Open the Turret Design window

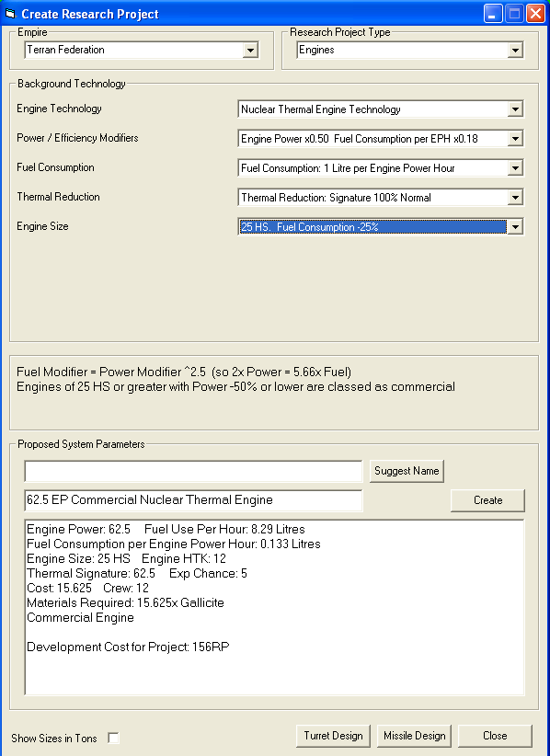333,736
